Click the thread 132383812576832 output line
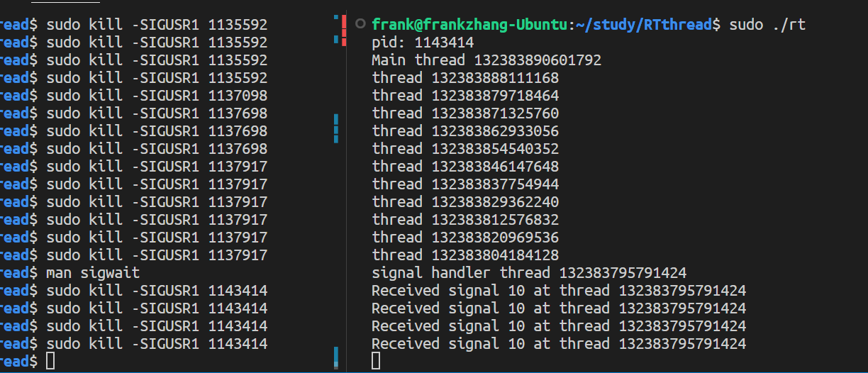 [465, 220]
